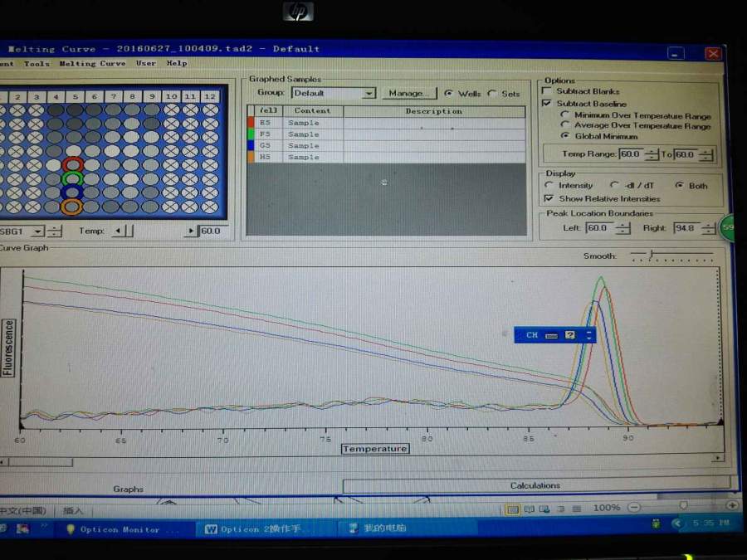Screen dimensions: 747x560
Task: Select the -dI / dT display option
Action: 614,185
